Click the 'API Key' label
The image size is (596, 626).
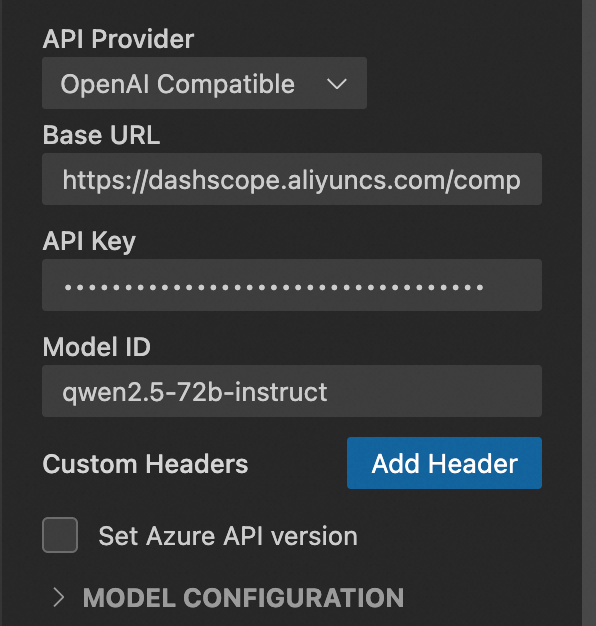pos(89,242)
